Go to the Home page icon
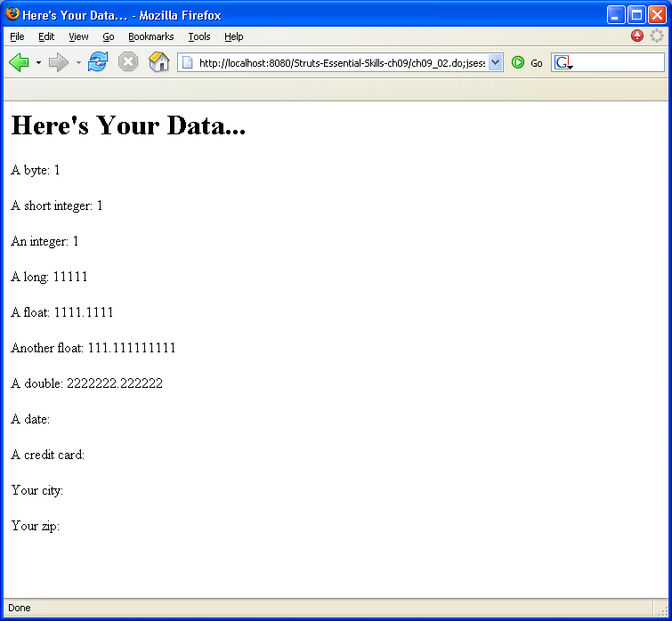672x621 pixels. pos(158,62)
